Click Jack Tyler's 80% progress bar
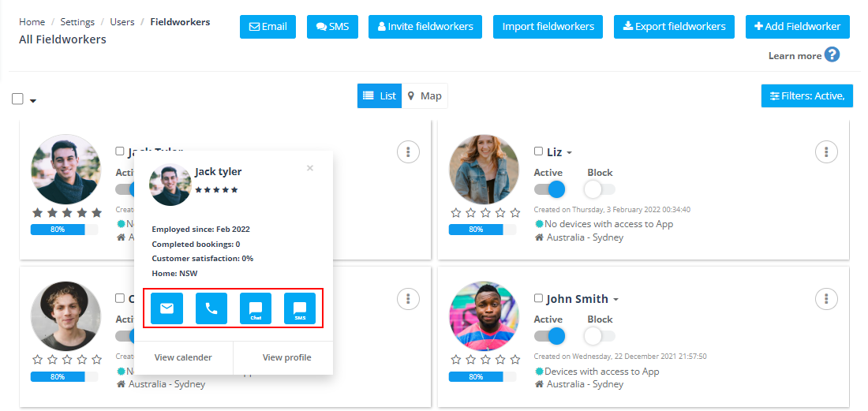 (x=64, y=230)
